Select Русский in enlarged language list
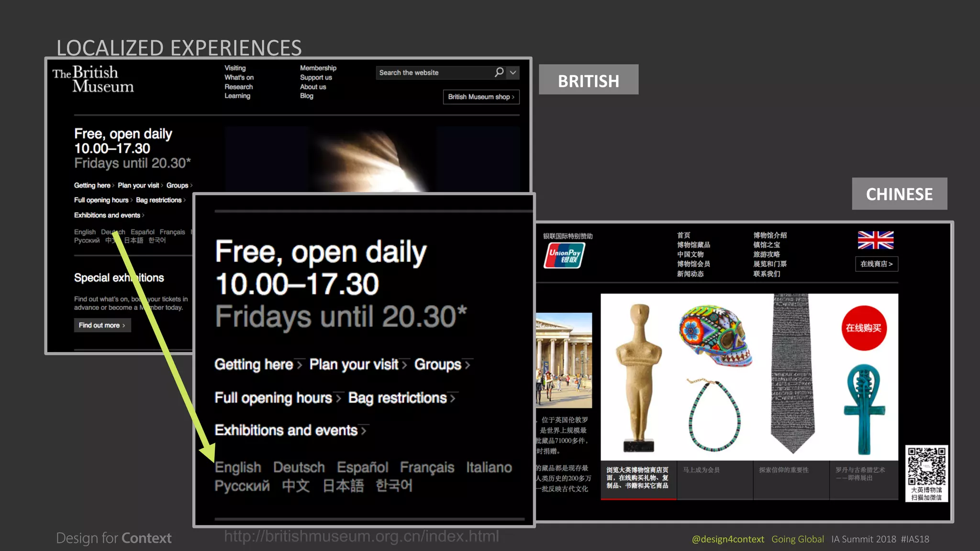980x551 pixels. click(242, 486)
